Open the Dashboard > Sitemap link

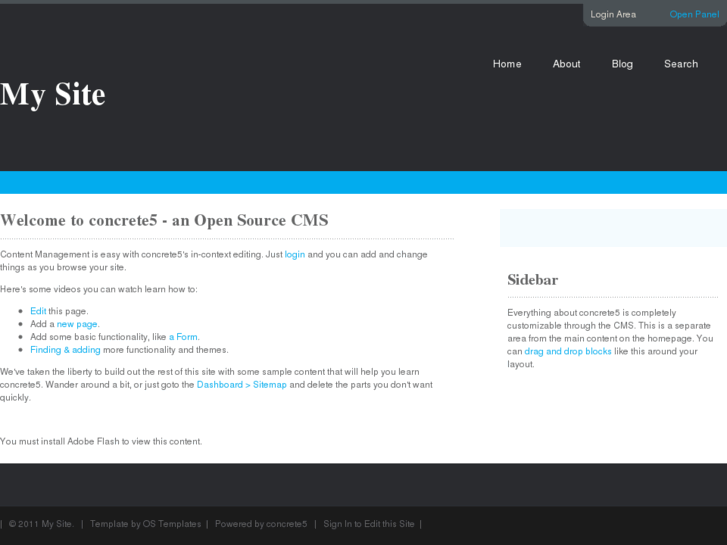(x=242, y=385)
